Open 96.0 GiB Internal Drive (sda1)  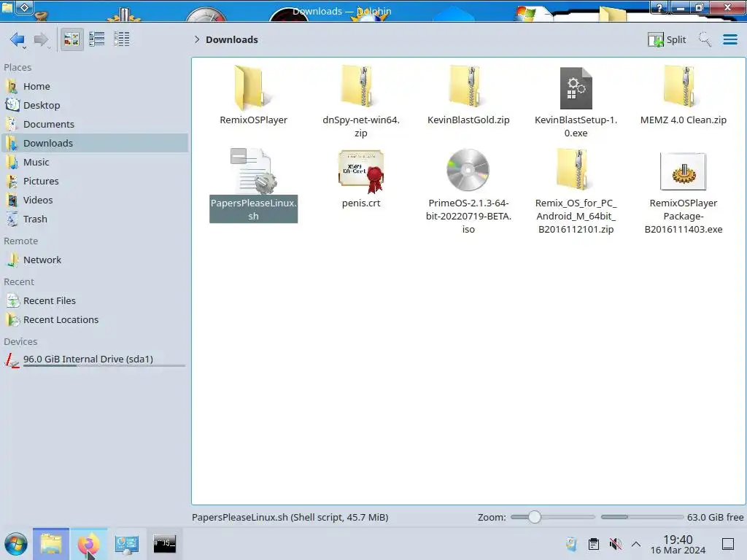pos(95,359)
